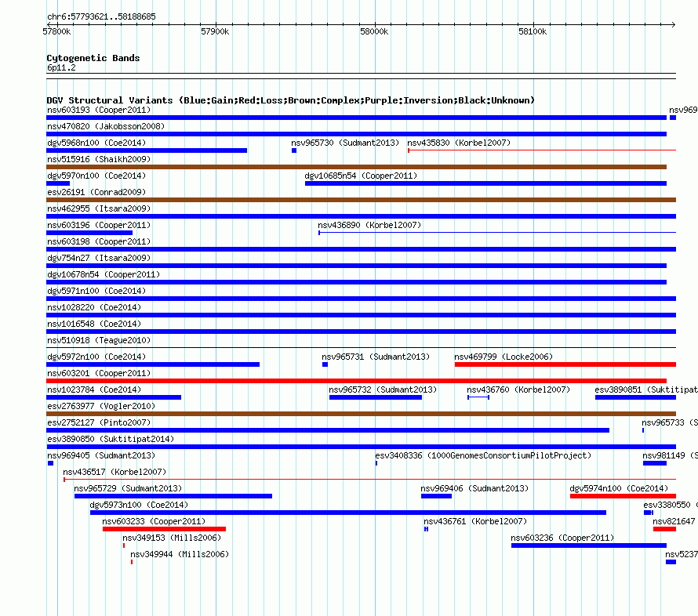This screenshot has height=616, width=698.
Task: Click the nsv436517 (Korbel2007) label
Action: tap(115, 472)
